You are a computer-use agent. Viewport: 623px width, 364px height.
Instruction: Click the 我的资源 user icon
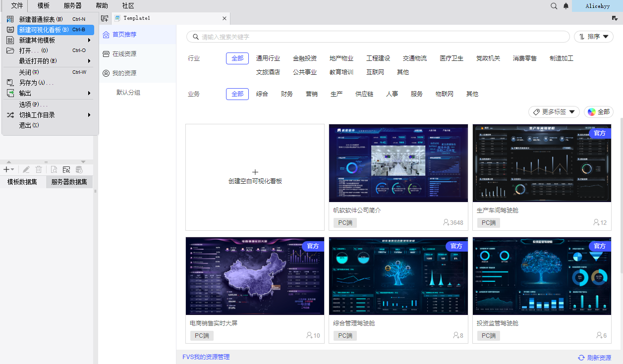pyautogui.click(x=106, y=73)
